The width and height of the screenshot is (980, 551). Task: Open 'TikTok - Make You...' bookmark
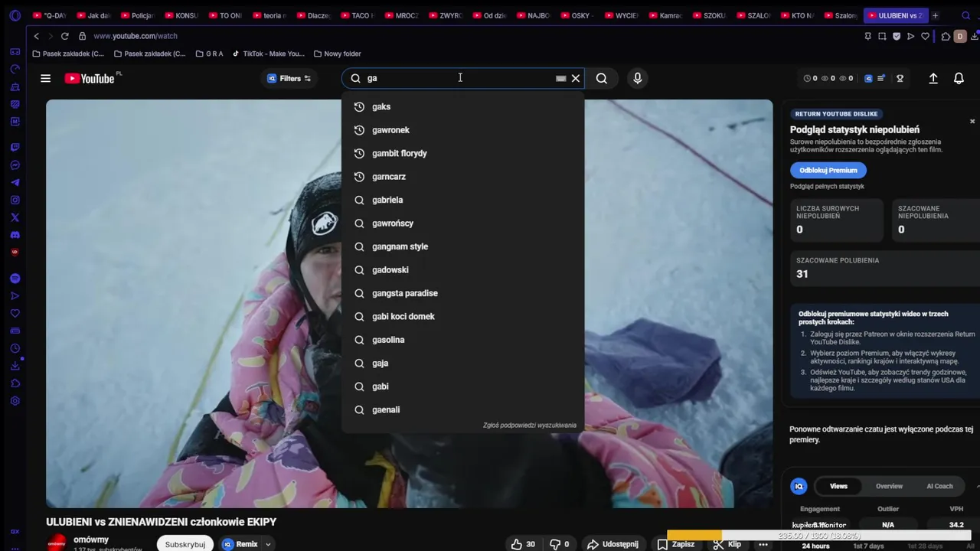coord(268,54)
